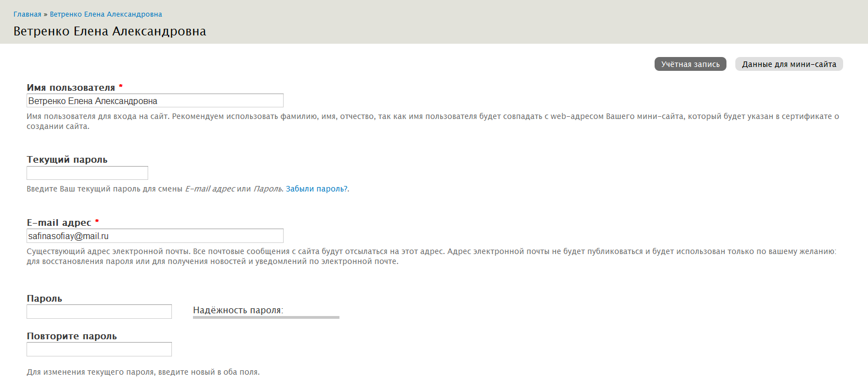
Task: Open the Данные для мини-сайта tab
Action: coord(789,64)
